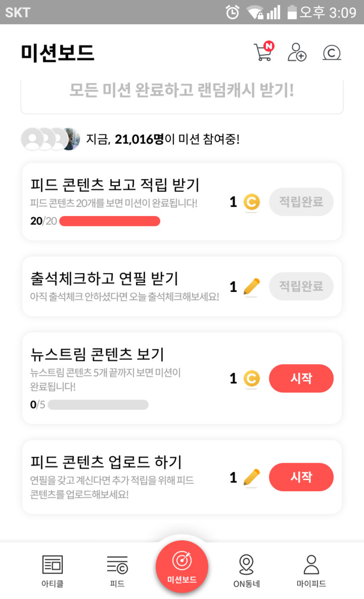Viewport: 364px width, 599px height.
Task: Tap 적립완료 on 피드 콘텐츠 보고 mission
Action: (301, 202)
